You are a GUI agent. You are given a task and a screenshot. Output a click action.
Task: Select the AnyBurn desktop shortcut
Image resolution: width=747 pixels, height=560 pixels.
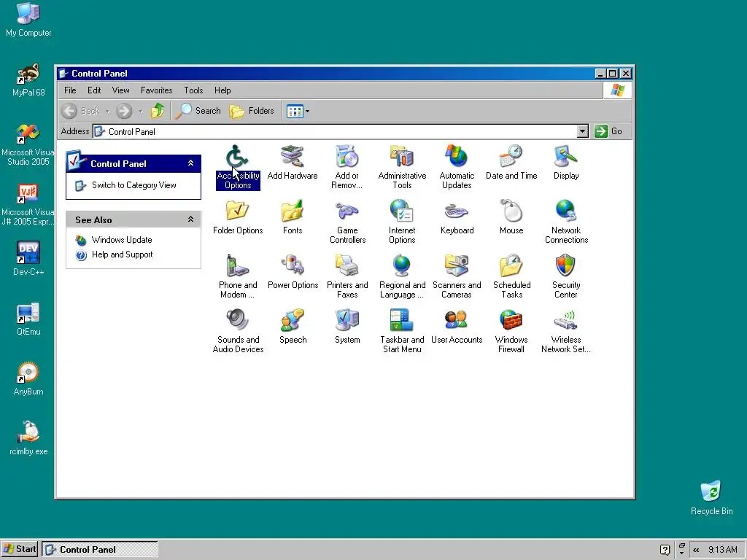tap(28, 378)
